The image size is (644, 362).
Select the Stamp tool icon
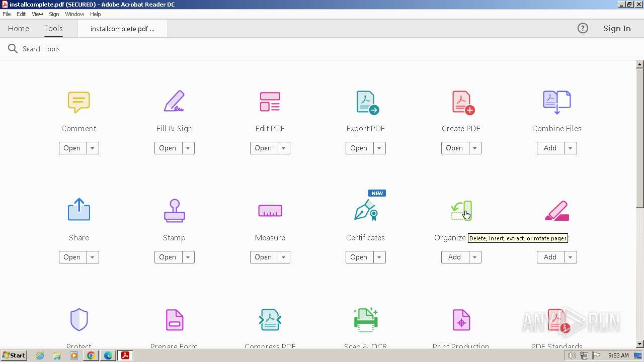pyautogui.click(x=175, y=211)
